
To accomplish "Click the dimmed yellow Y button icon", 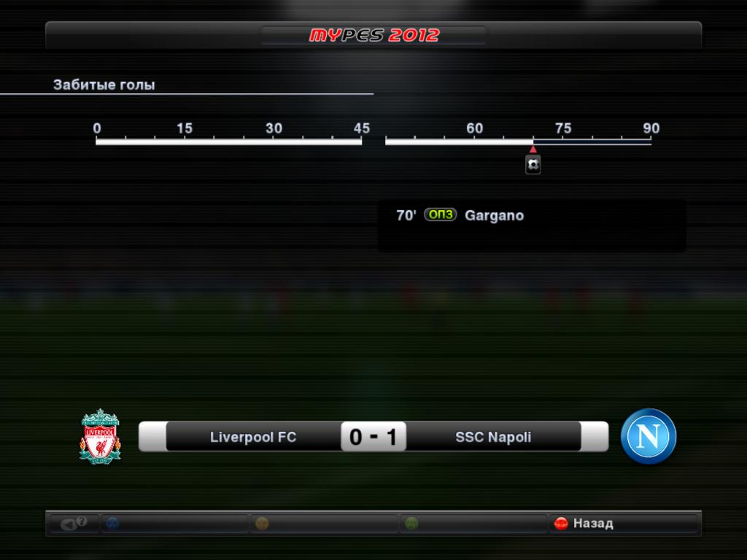I will pos(262,524).
